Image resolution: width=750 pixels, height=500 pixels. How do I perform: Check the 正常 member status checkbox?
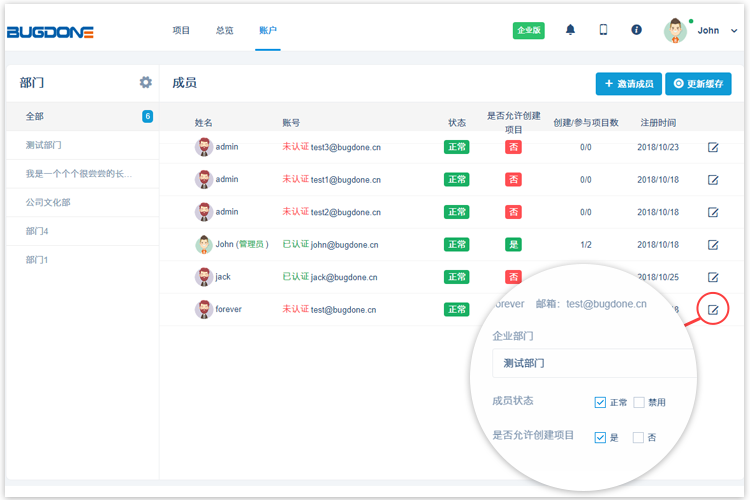tap(600, 402)
